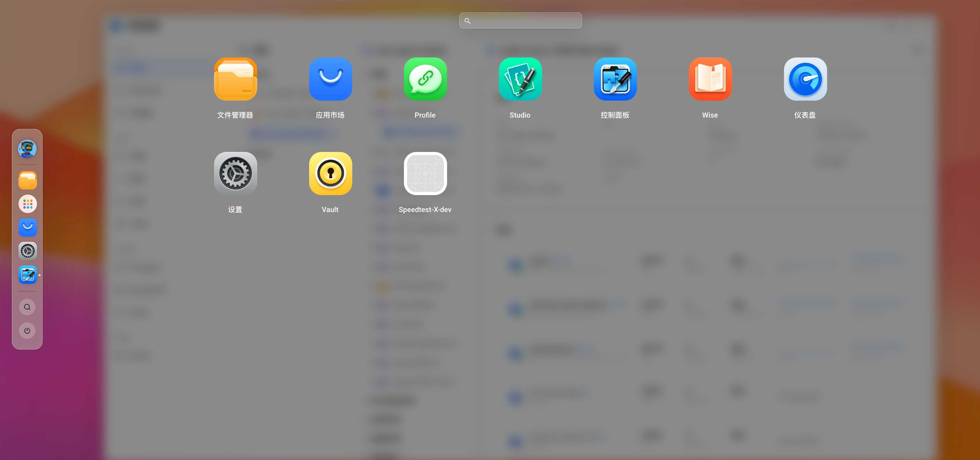This screenshot has height=460, width=980.
Task: Click the search button in dock
Action: tap(27, 307)
